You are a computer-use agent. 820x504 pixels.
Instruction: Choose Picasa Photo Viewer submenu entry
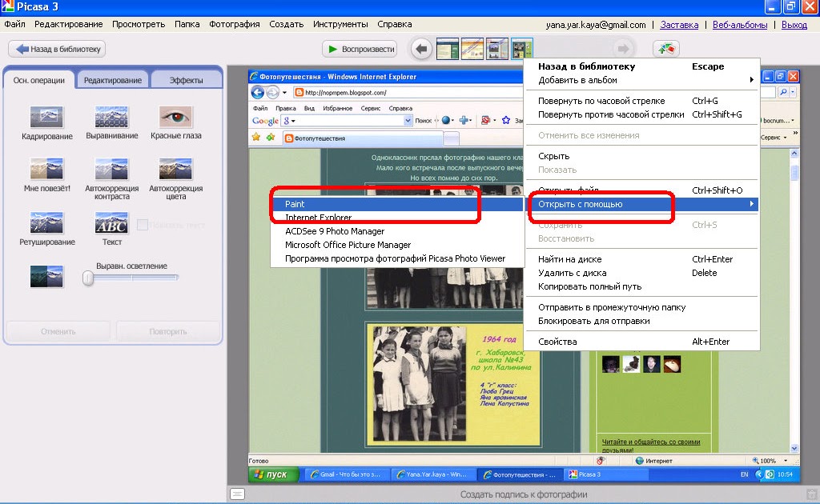point(397,258)
